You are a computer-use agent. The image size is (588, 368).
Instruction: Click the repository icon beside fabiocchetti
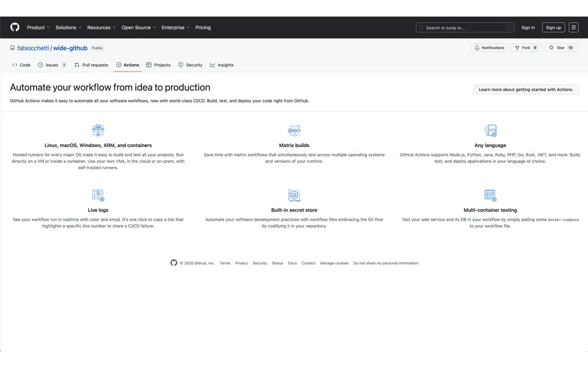tap(12, 48)
